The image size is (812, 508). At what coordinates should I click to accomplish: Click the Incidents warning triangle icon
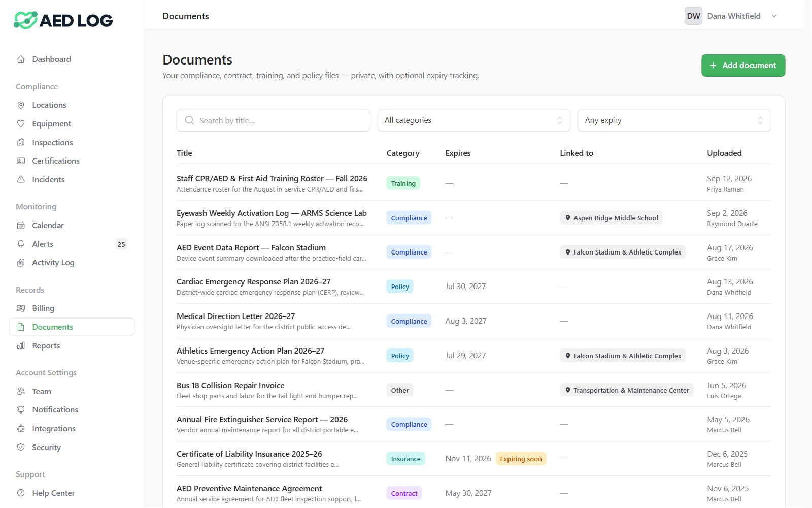click(21, 180)
